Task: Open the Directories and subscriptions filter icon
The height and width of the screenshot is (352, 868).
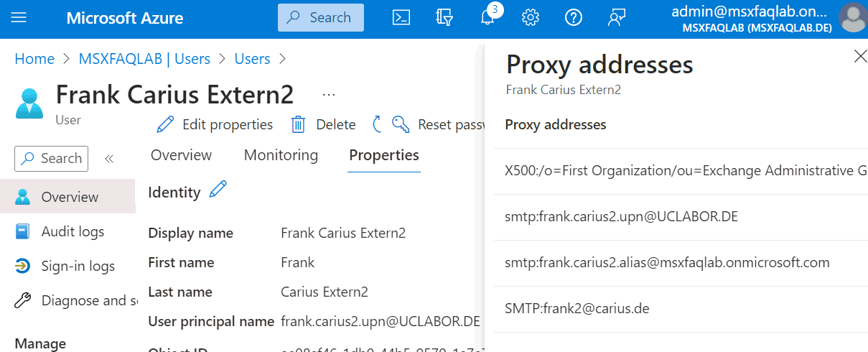Action: click(x=444, y=18)
